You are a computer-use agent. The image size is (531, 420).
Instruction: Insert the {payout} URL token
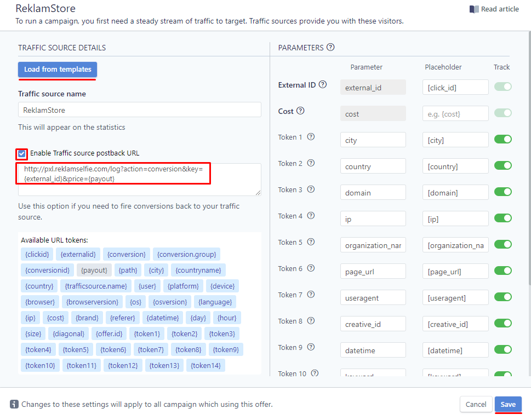[94, 270]
